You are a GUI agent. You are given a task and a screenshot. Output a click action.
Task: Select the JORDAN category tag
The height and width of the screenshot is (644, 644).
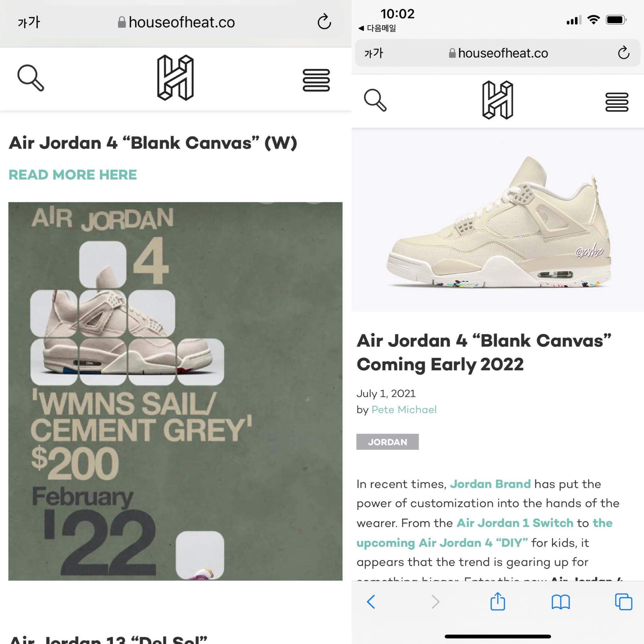pyautogui.click(x=387, y=442)
